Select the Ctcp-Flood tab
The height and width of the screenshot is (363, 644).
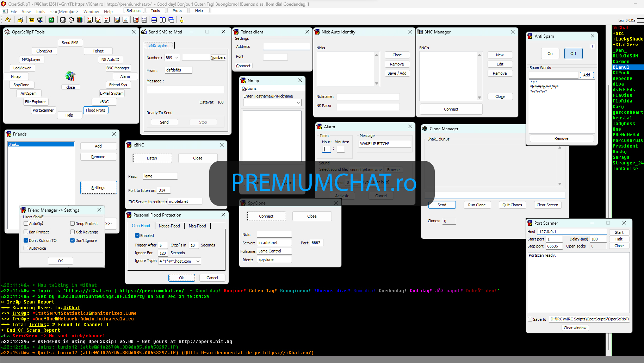coord(141,226)
